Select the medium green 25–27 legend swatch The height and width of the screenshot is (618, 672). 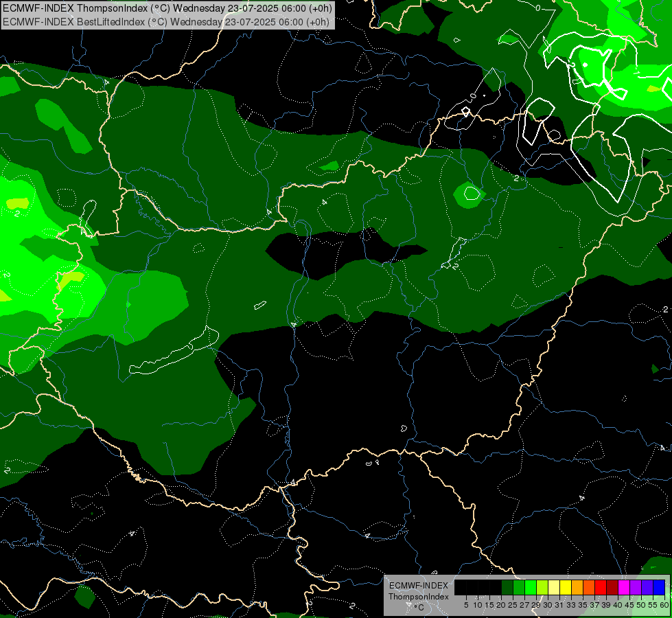[519, 587]
